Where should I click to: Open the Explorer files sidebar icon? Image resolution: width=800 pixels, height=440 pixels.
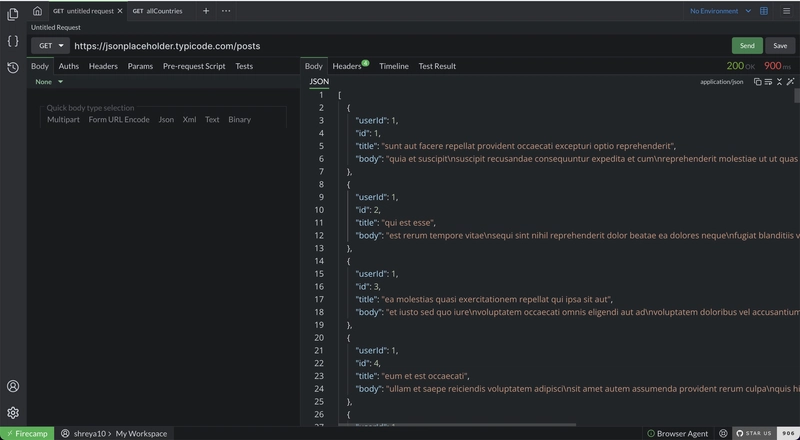[x=13, y=14]
